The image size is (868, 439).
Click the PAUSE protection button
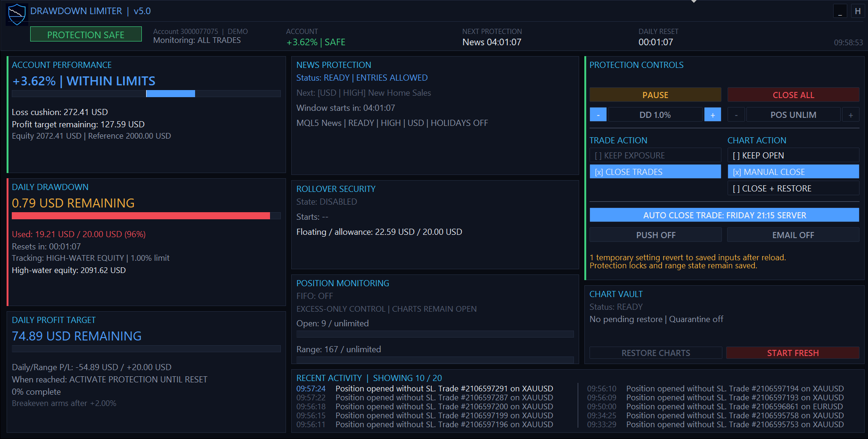655,95
